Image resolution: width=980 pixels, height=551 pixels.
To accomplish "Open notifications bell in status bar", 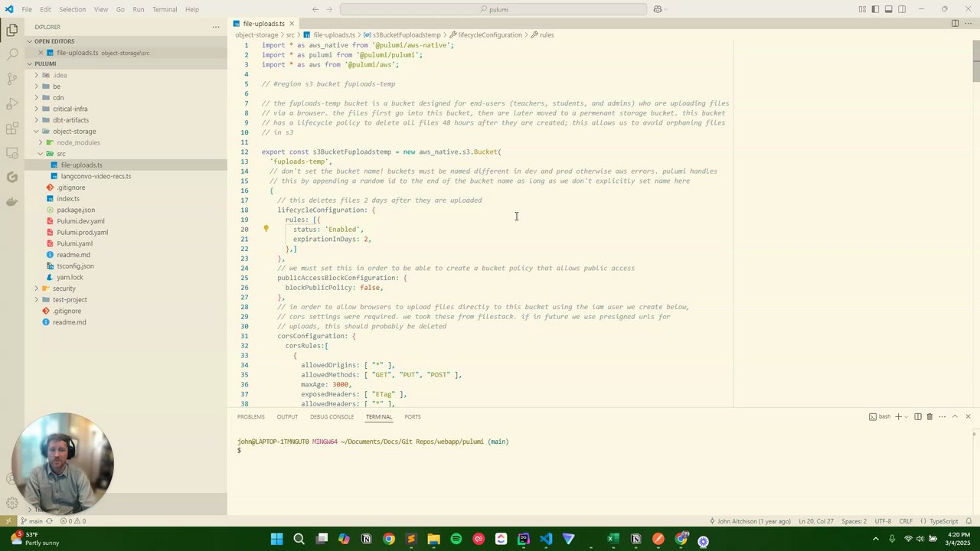I will 969,521.
